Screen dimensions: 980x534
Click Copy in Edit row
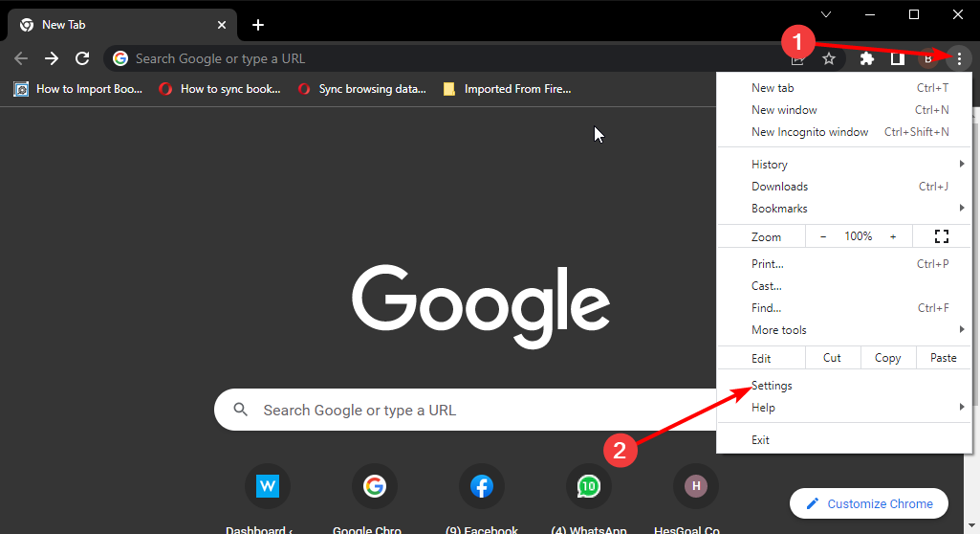coord(887,358)
